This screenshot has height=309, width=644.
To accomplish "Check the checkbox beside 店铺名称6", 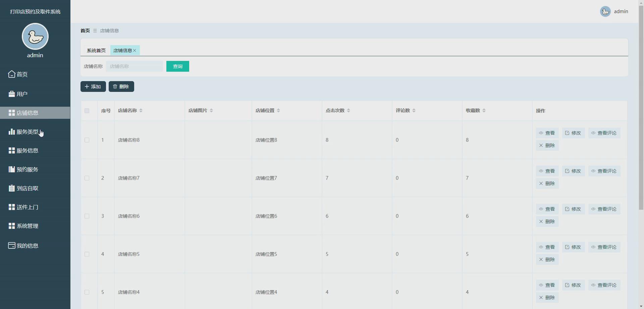I will point(87,216).
